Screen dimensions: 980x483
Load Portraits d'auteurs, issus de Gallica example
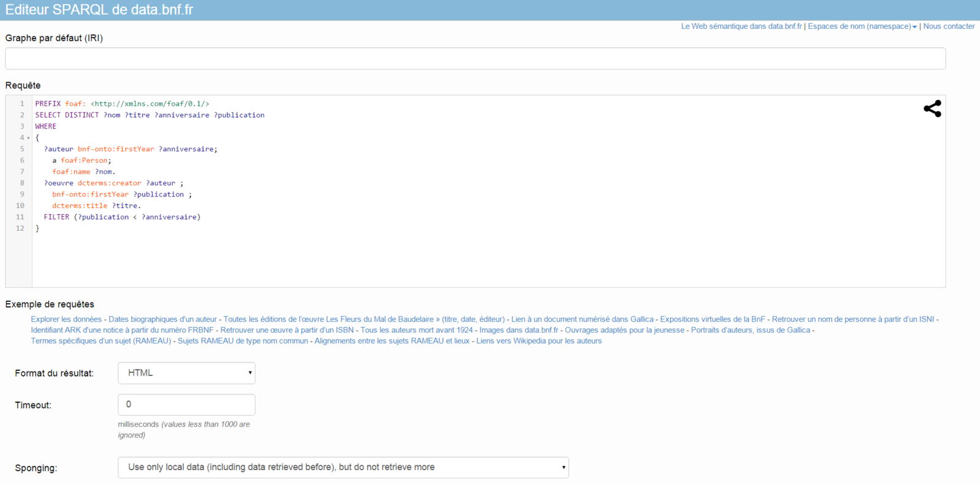click(x=750, y=330)
